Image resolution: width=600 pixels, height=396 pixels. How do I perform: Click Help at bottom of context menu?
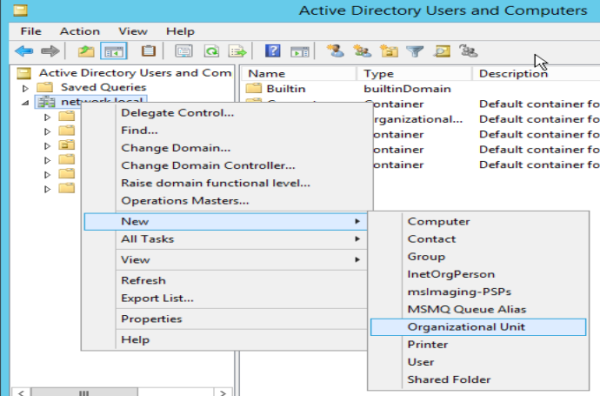225,339
